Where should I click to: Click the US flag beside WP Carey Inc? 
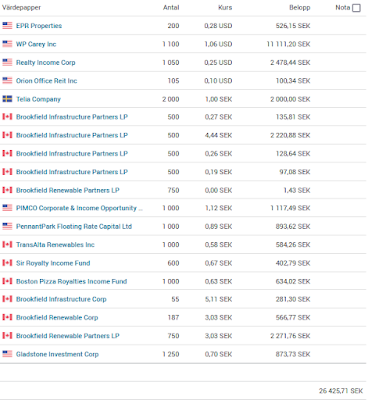point(7,44)
